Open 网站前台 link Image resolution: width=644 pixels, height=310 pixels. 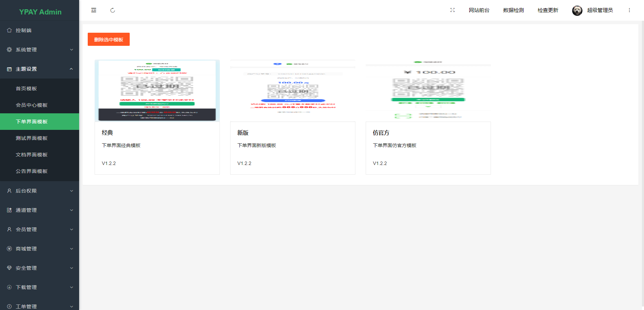[480, 10]
